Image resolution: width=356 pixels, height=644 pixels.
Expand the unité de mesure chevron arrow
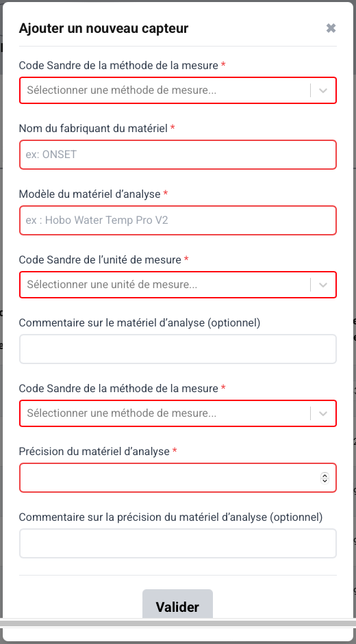click(x=323, y=284)
